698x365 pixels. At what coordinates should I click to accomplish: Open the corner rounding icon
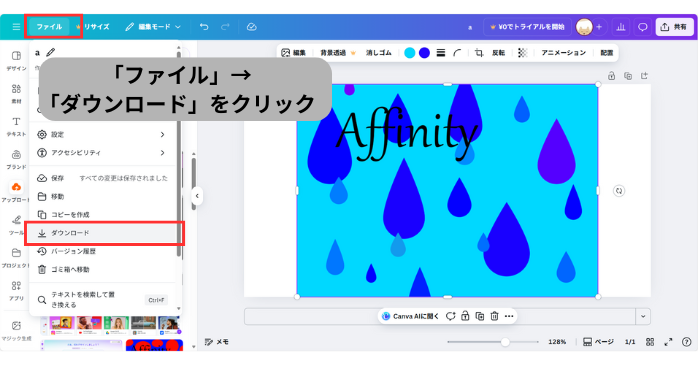coord(457,53)
